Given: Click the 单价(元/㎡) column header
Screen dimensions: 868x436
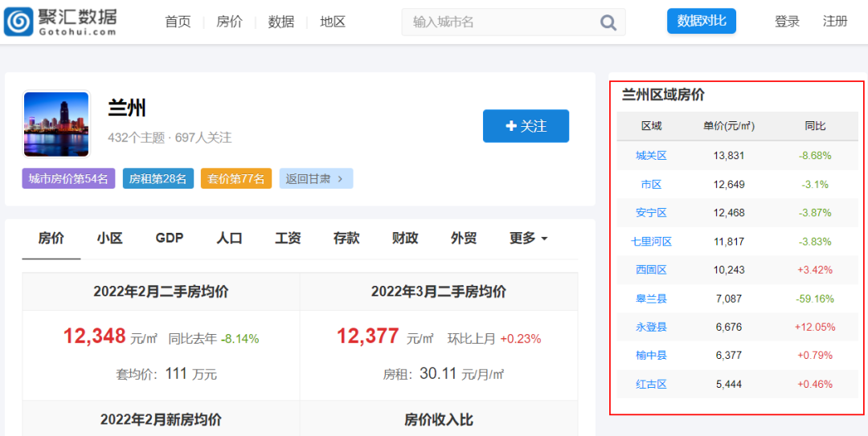Looking at the screenshot, I should (729, 126).
